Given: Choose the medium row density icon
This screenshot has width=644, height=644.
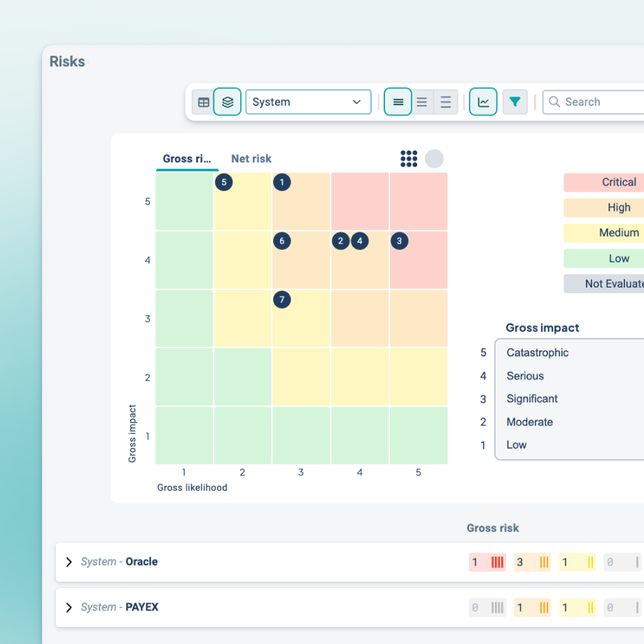Looking at the screenshot, I should point(422,102).
